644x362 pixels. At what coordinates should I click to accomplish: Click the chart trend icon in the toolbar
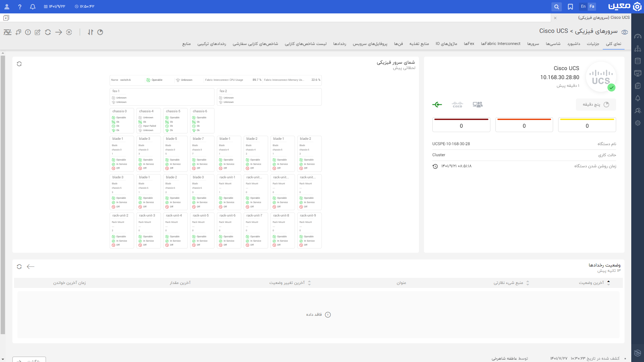click(x=7, y=32)
